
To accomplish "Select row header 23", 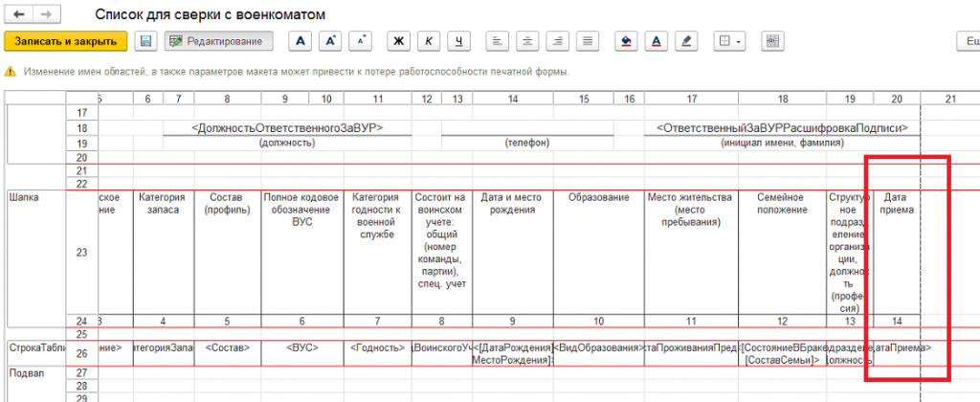I will [82, 253].
